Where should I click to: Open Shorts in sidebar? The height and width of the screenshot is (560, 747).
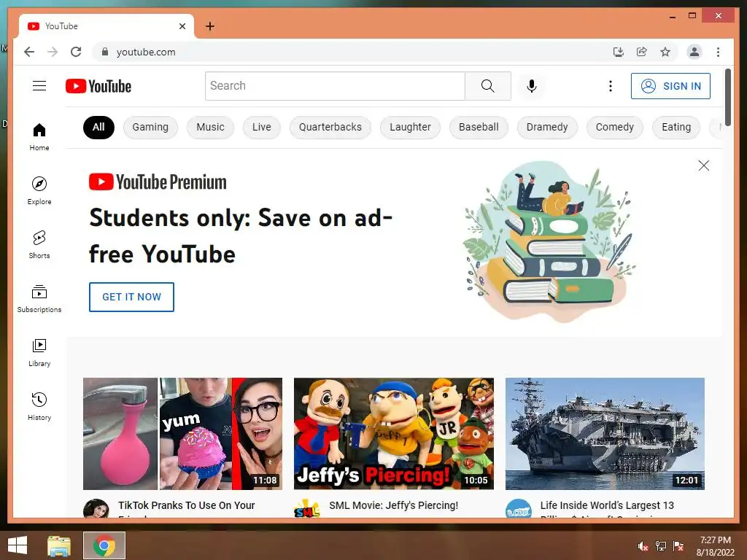tap(39, 245)
